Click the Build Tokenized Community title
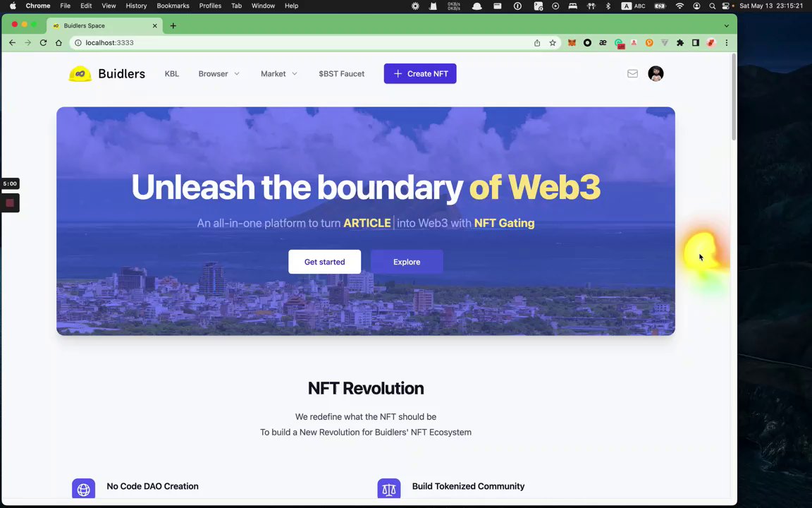 tap(468, 486)
